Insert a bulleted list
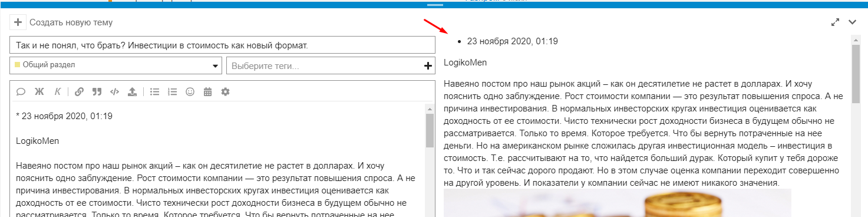 (x=155, y=91)
